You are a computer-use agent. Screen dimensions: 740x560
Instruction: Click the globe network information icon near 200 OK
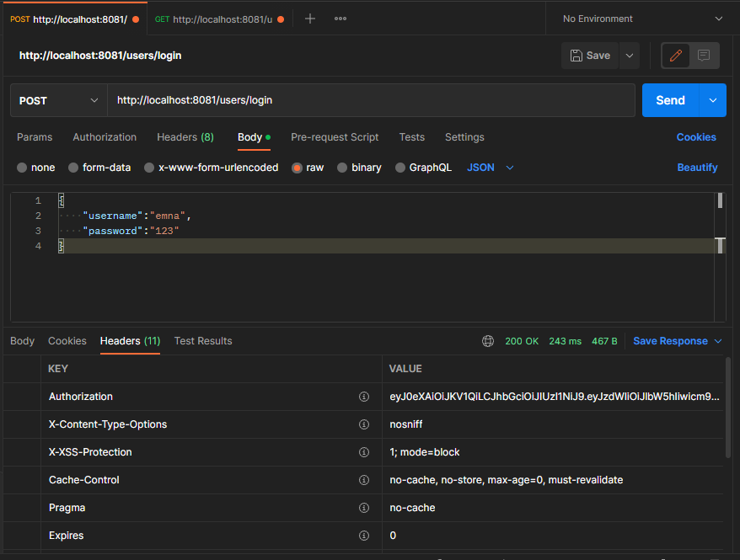coord(488,341)
